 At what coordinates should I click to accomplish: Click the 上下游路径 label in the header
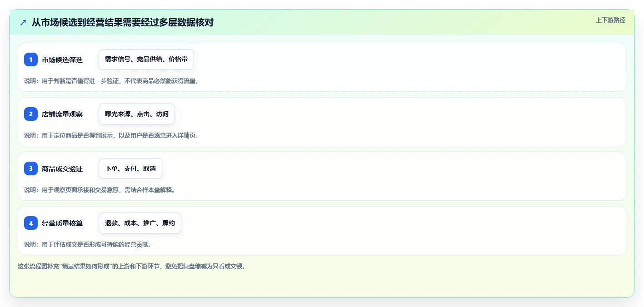(x=610, y=20)
